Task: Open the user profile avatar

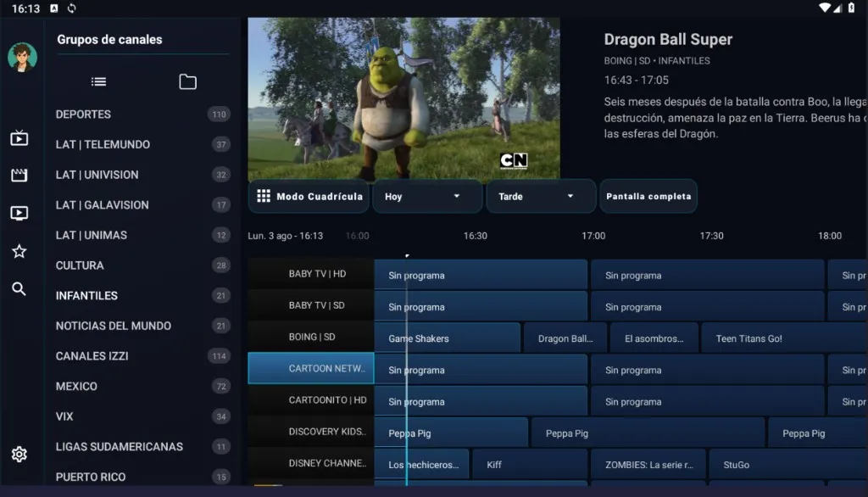Action: tap(22, 57)
